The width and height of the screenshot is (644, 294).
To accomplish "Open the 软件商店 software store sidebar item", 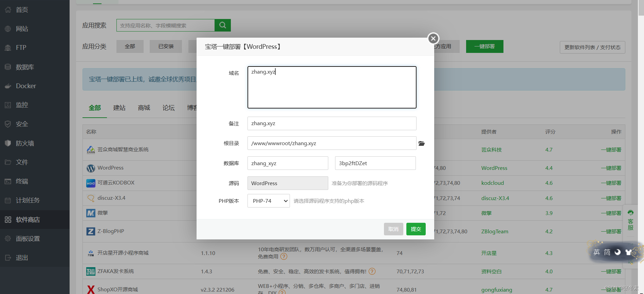I will point(35,219).
